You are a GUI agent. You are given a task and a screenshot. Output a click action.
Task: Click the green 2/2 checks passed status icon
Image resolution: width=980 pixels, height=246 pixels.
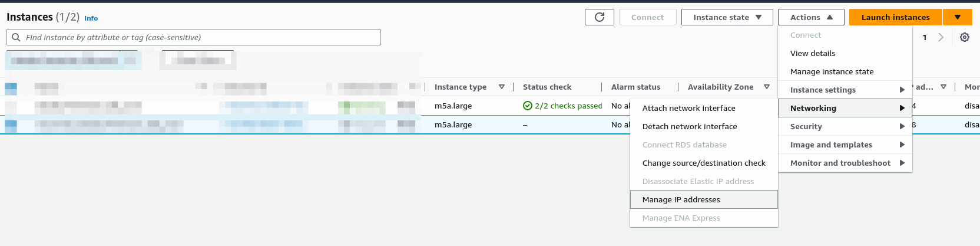click(528, 106)
